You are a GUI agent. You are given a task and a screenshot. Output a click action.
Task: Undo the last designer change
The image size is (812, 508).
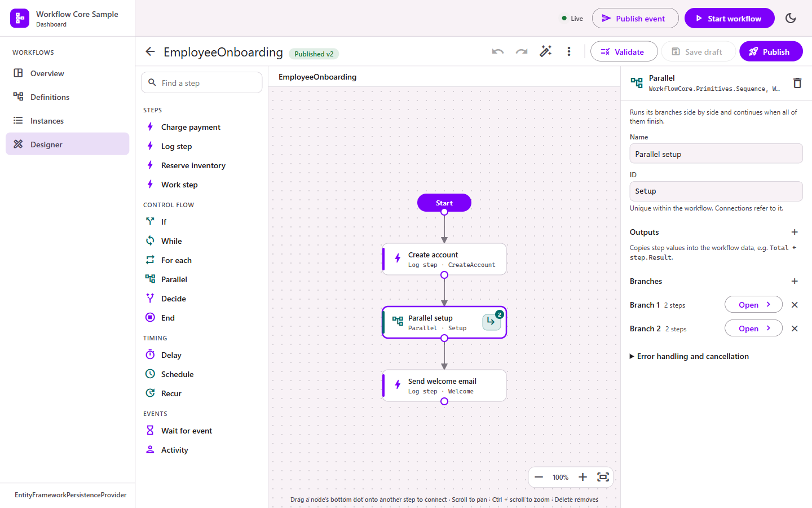498,51
